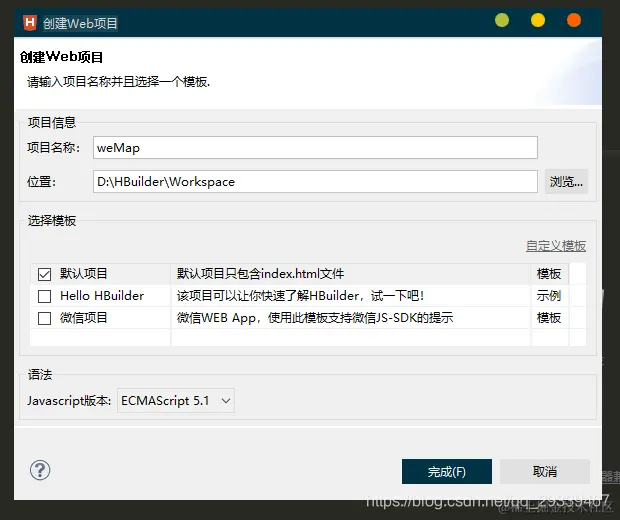Check the Hello HBuilder template checkbox

pyautogui.click(x=44, y=296)
